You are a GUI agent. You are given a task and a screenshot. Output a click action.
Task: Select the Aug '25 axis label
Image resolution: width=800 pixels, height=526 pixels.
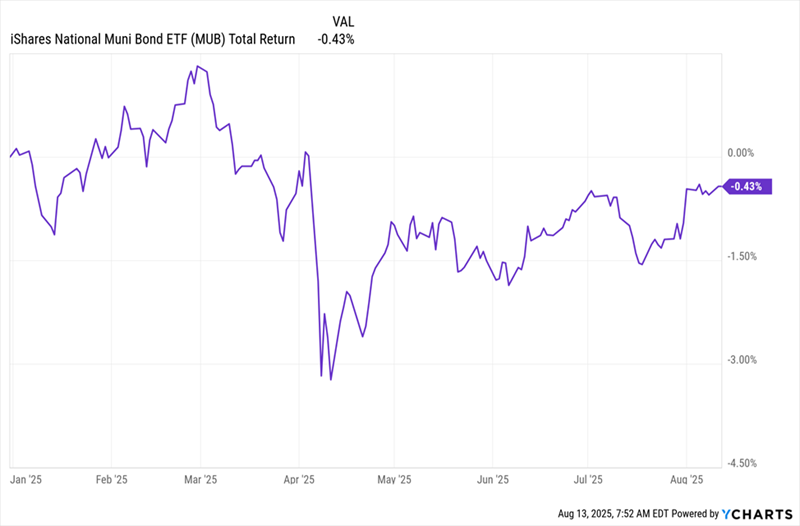click(687, 478)
